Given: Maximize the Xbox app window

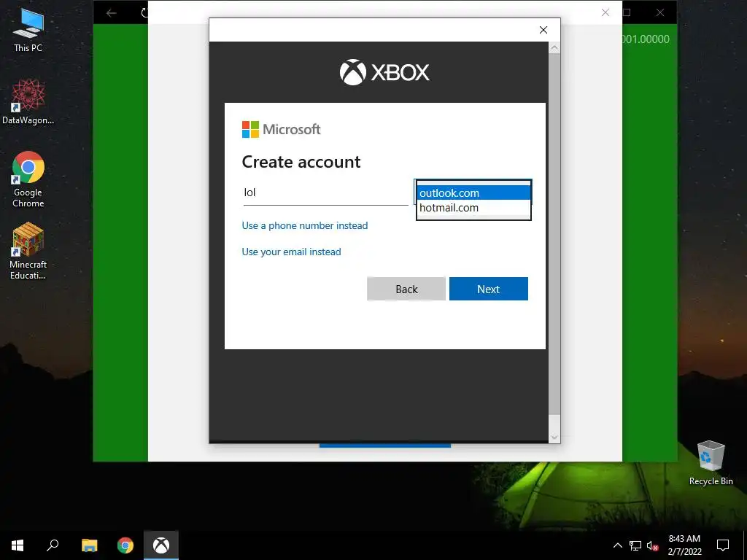Looking at the screenshot, I should point(627,13).
